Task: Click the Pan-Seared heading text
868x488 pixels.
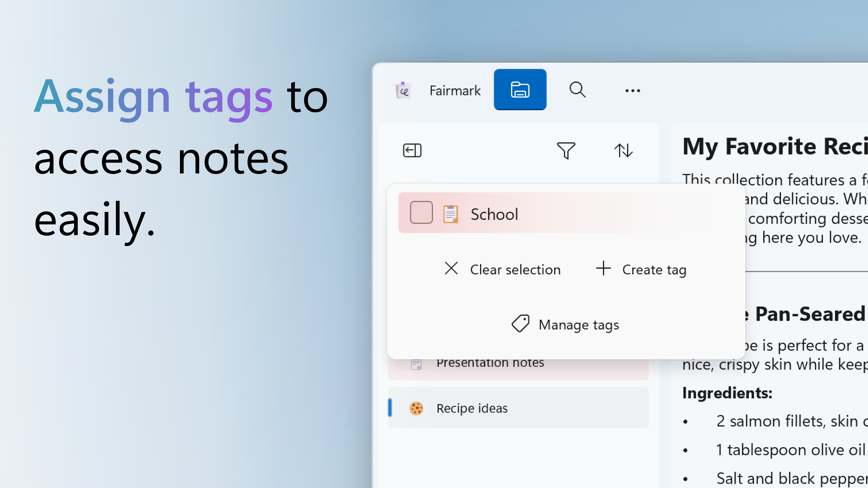Action: click(810, 314)
